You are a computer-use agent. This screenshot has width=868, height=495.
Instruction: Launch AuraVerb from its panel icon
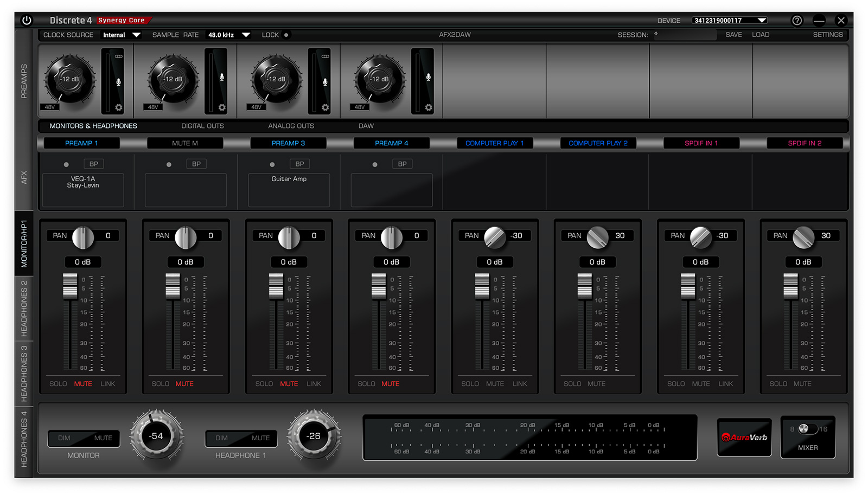click(x=744, y=437)
